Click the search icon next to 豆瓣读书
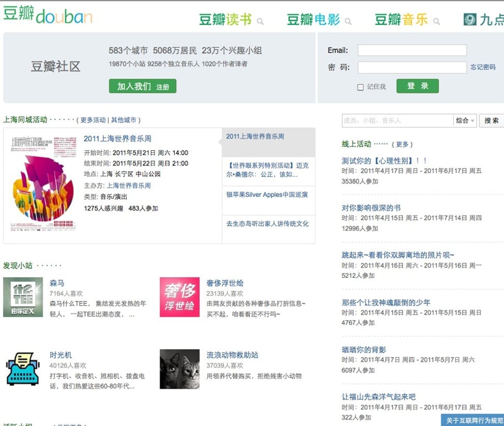This screenshot has width=504, height=426. (260, 21)
